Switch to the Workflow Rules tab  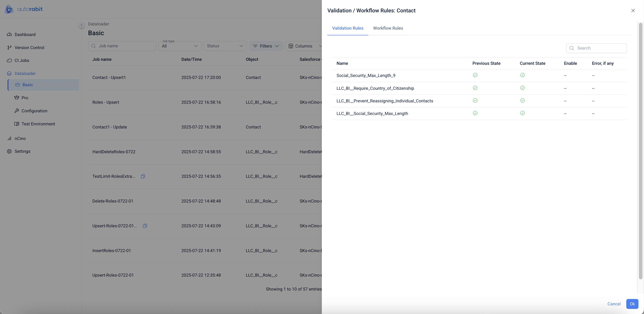pyautogui.click(x=388, y=28)
